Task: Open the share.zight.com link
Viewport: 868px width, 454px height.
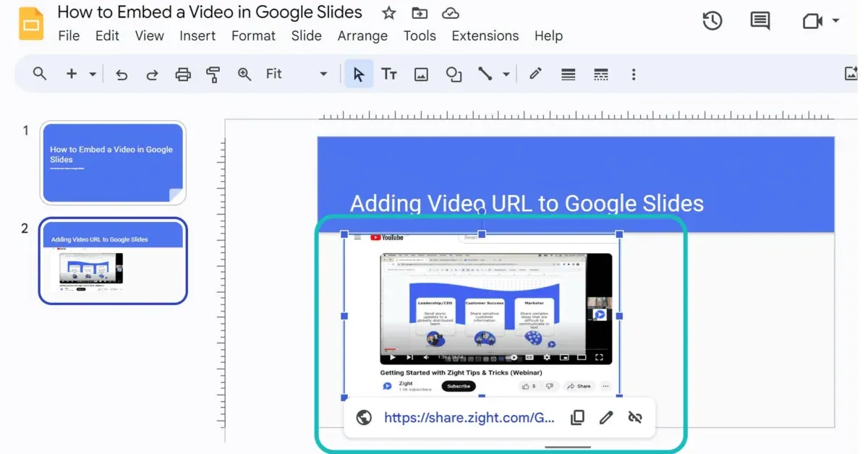Action: tap(469, 417)
